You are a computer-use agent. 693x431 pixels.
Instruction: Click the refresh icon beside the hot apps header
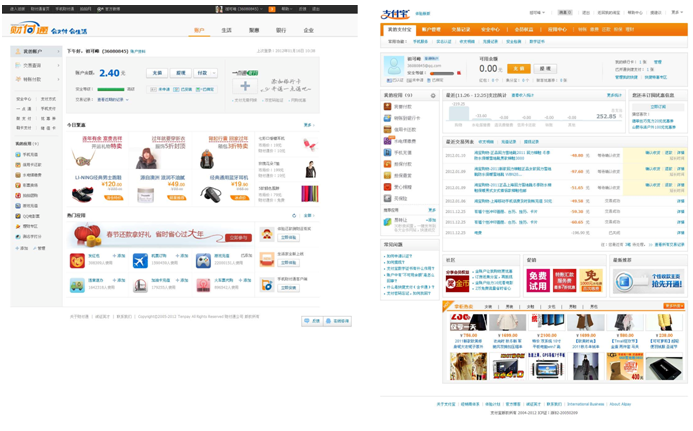click(x=294, y=216)
